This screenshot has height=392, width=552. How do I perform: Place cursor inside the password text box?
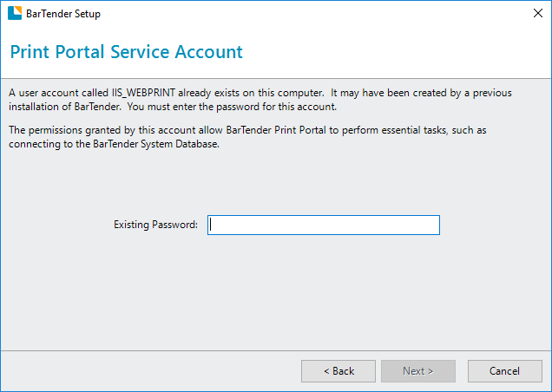324,225
